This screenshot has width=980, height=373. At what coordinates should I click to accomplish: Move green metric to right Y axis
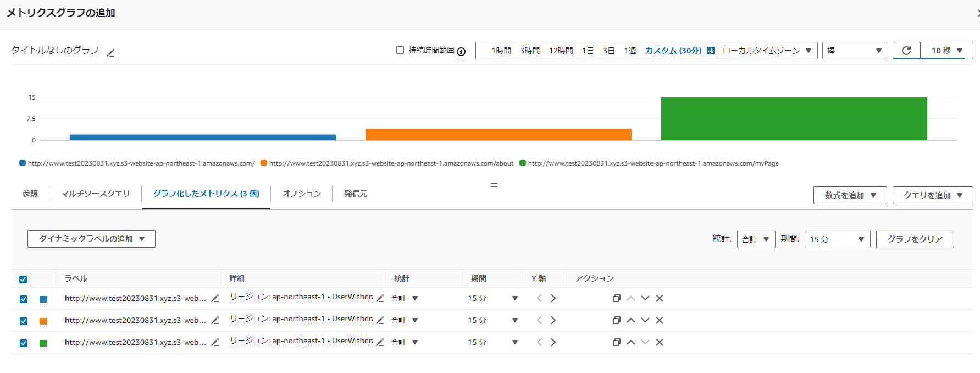553,342
